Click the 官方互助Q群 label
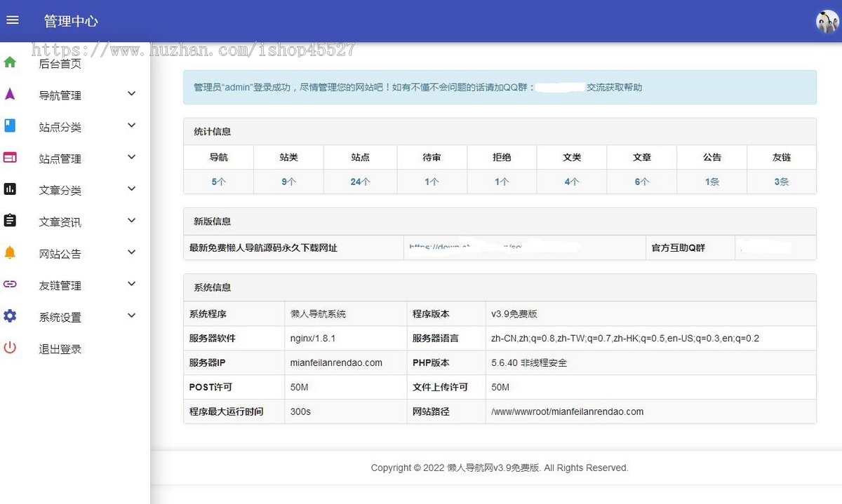 pyautogui.click(x=679, y=247)
